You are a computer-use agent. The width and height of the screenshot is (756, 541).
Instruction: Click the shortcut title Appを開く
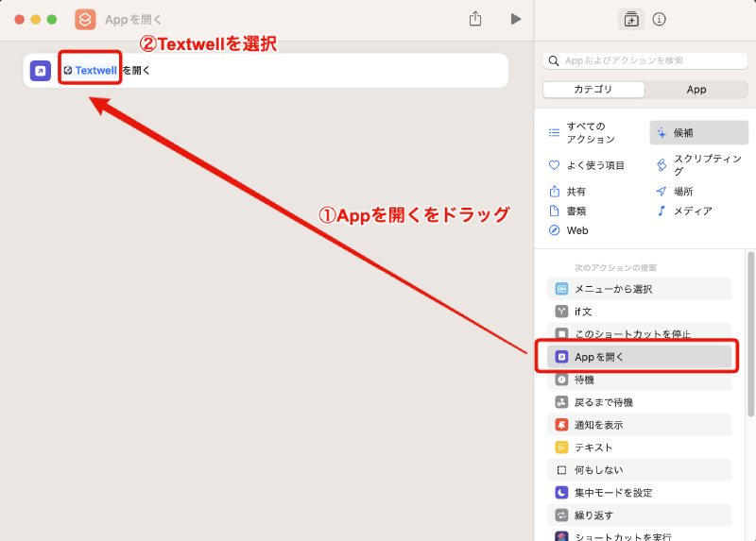coord(133,20)
